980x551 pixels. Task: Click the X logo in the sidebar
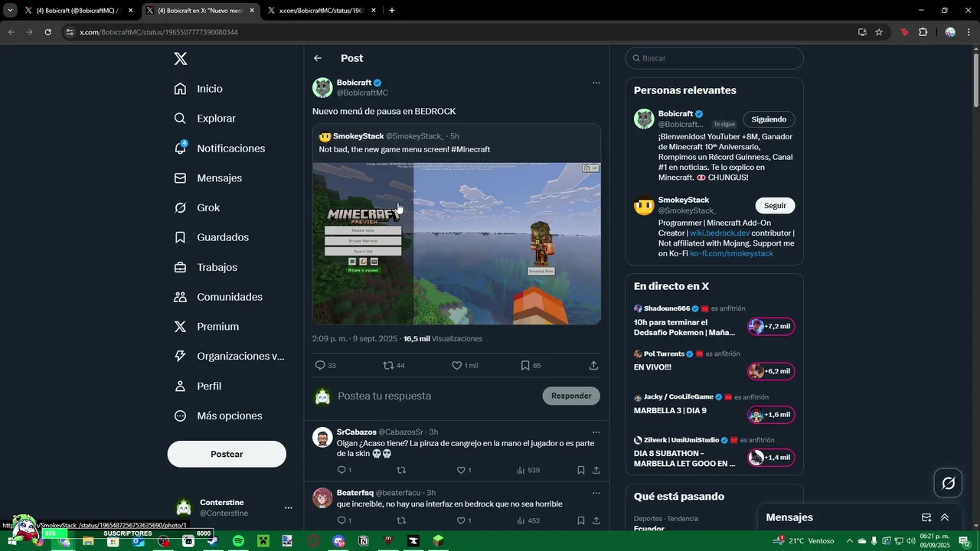(x=180, y=59)
